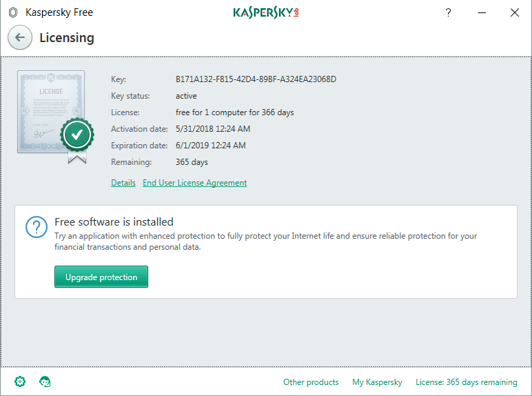Image resolution: width=532 pixels, height=396 pixels.
Task: Click the 'Activation date:' label
Action: point(139,129)
